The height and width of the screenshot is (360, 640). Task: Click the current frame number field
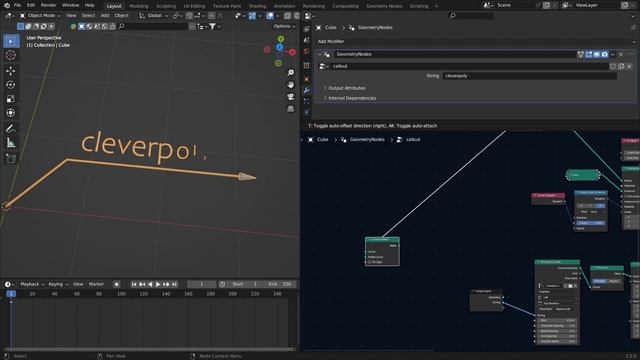pyautogui.click(x=201, y=284)
